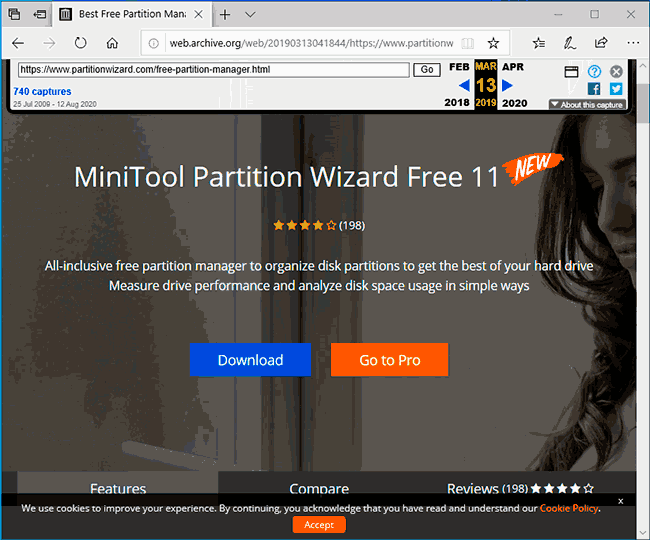Show tab previews chevron
The image size is (650, 540).
click(x=250, y=15)
